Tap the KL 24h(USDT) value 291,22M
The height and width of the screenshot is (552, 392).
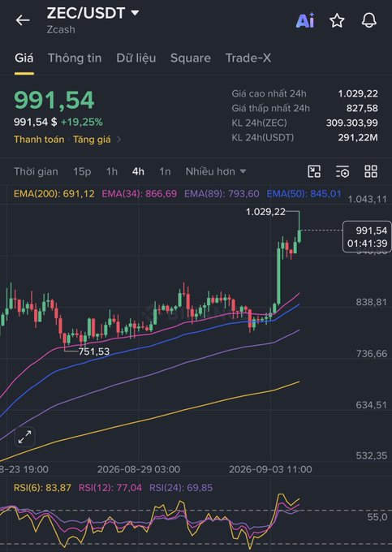pos(358,137)
